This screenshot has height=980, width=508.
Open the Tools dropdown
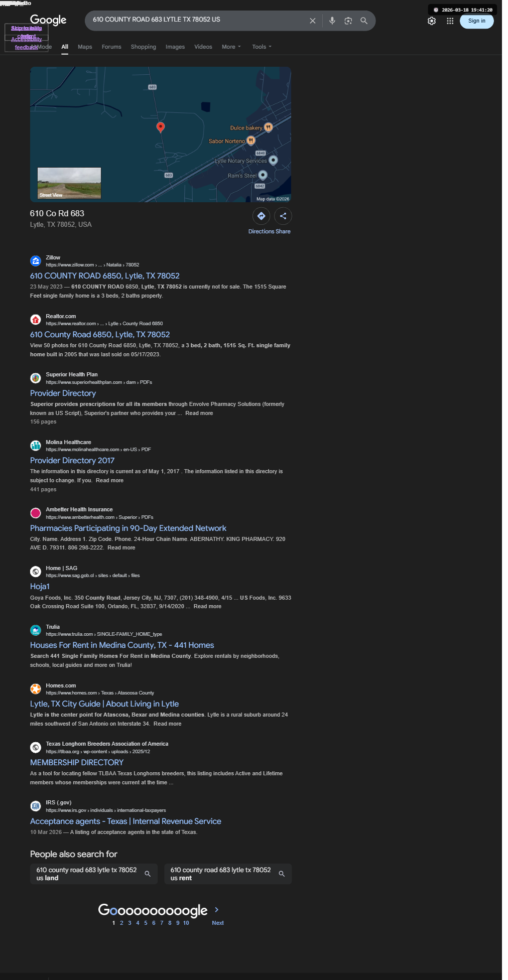tap(262, 47)
